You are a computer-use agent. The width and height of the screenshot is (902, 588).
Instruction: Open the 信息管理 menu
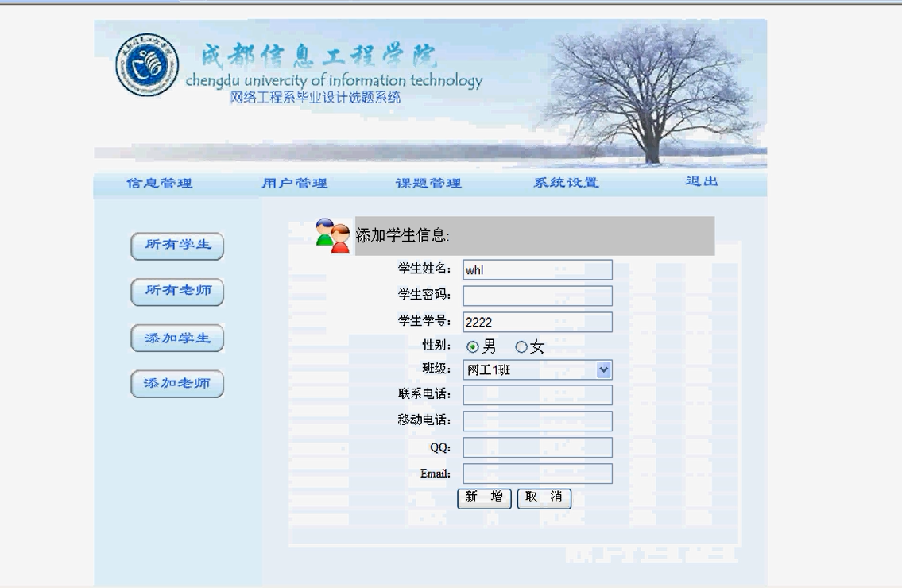click(160, 183)
